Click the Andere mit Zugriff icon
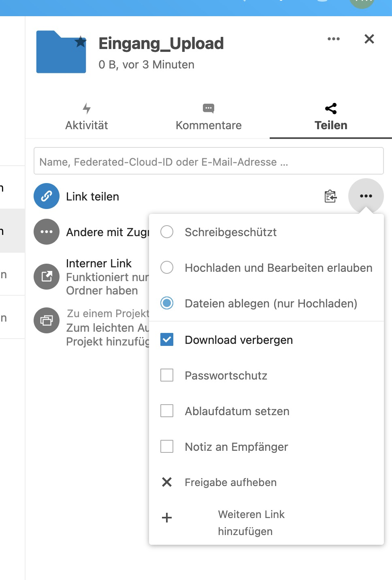Screen dimensions: 392x580 pyautogui.click(x=47, y=232)
